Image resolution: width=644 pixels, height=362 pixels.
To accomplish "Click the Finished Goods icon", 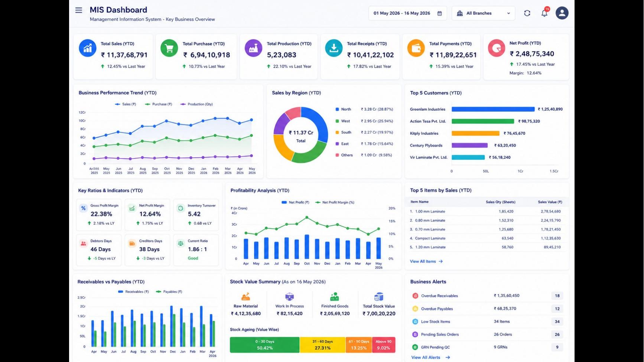I will [335, 297].
